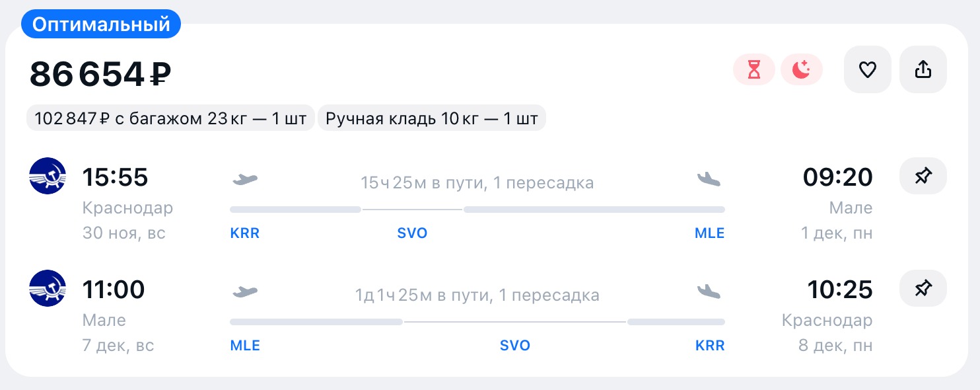Click outbound takeoff plane icon
The height and width of the screenshot is (390, 980).
[x=245, y=178]
